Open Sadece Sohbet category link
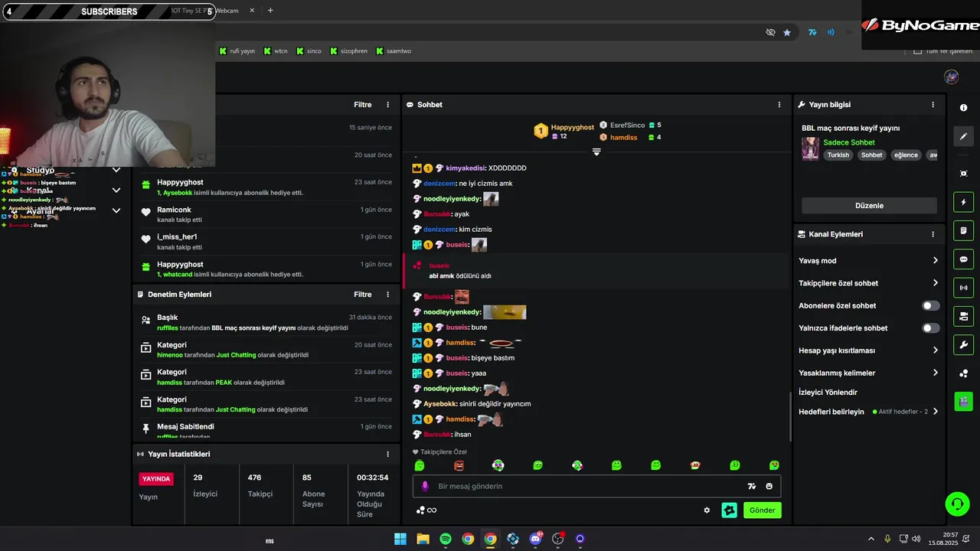This screenshot has height=551, width=980. tap(848, 142)
